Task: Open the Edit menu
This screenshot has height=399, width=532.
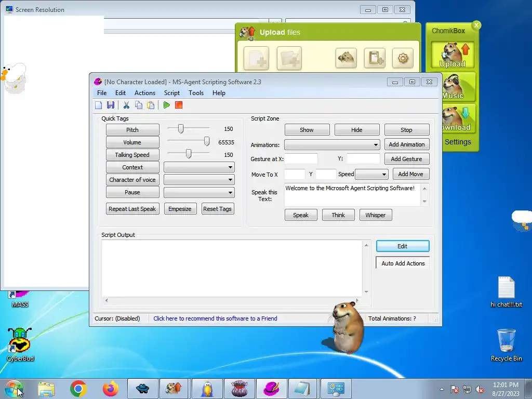Action: (121, 93)
